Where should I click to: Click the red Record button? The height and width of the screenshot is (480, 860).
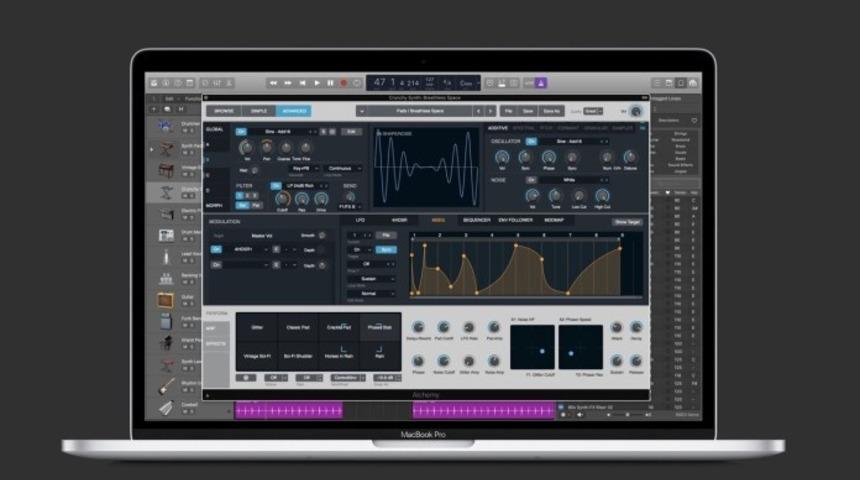tap(344, 83)
